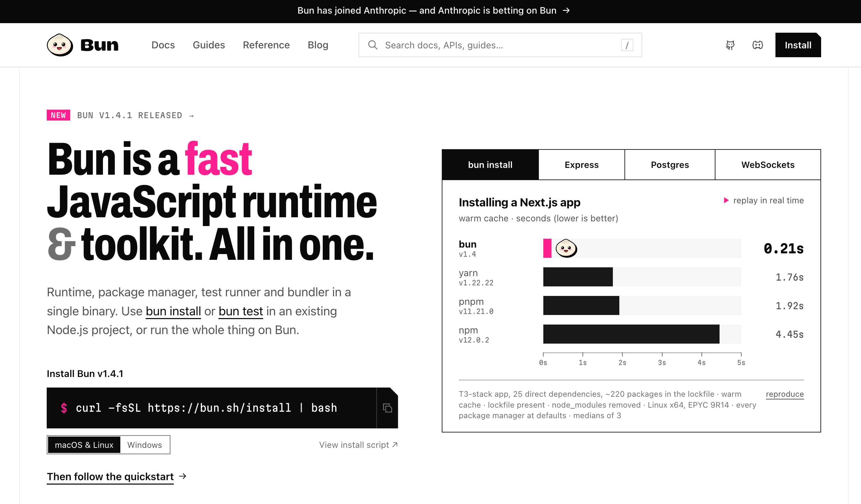
Task: Click the arrow in the Anthropic banner
Action: coord(566,11)
